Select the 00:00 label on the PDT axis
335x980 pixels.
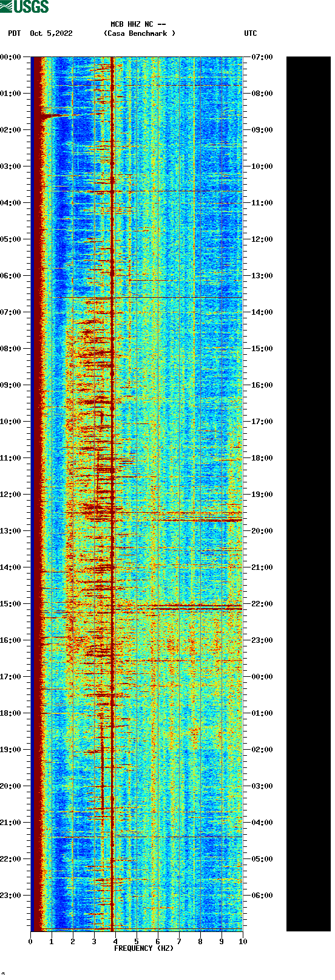click(10, 57)
